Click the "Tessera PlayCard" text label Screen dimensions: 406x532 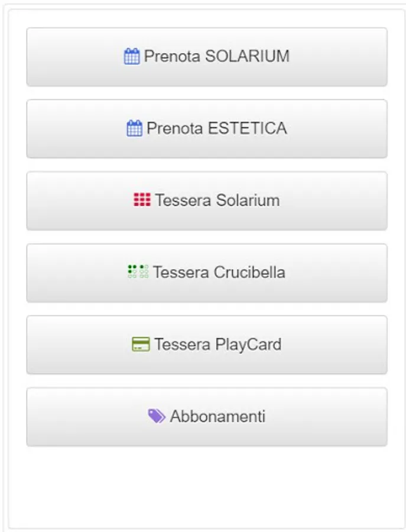click(x=217, y=345)
